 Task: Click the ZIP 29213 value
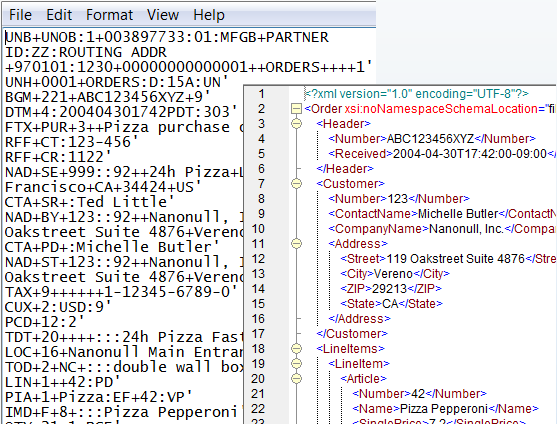point(389,289)
